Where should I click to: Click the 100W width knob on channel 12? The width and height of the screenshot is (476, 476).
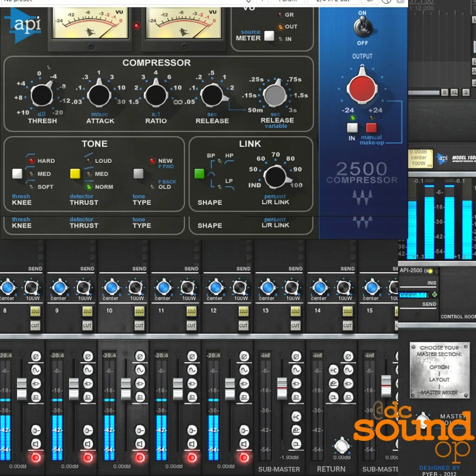[240, 287]
